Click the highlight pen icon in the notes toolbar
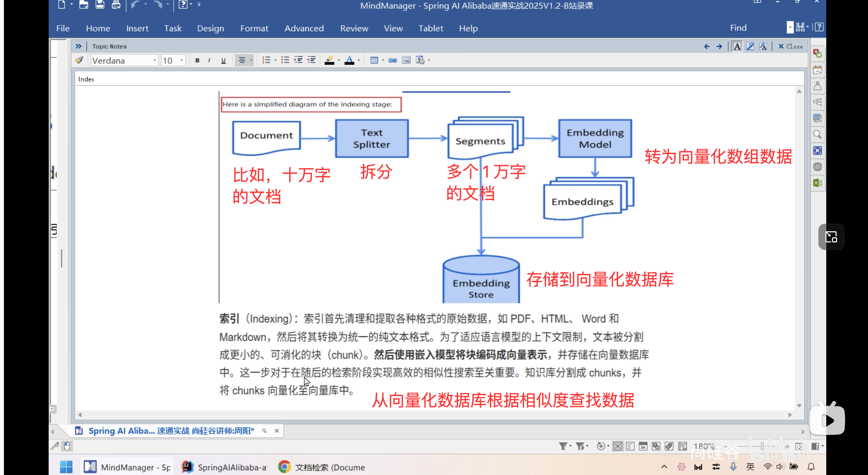Image resolution: width=868 pixels, height=475 pixels. (329, 60)
